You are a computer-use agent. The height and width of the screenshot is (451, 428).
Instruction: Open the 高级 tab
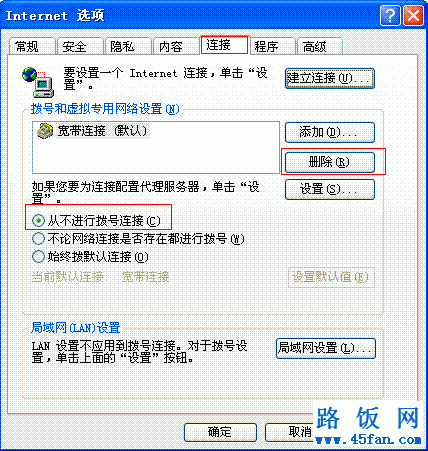coord(320,46)
